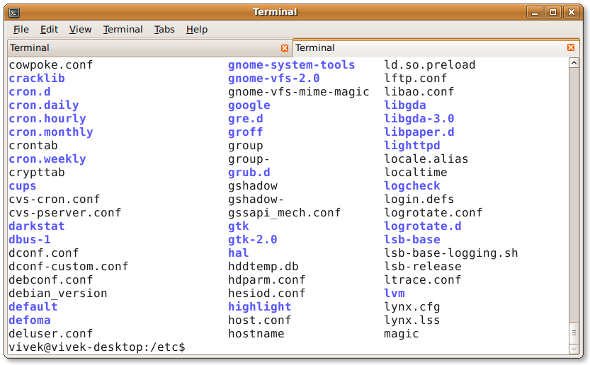Click the scrollbar up arrow
Viewport: 590px width, 365px height.
coord(574,63)
